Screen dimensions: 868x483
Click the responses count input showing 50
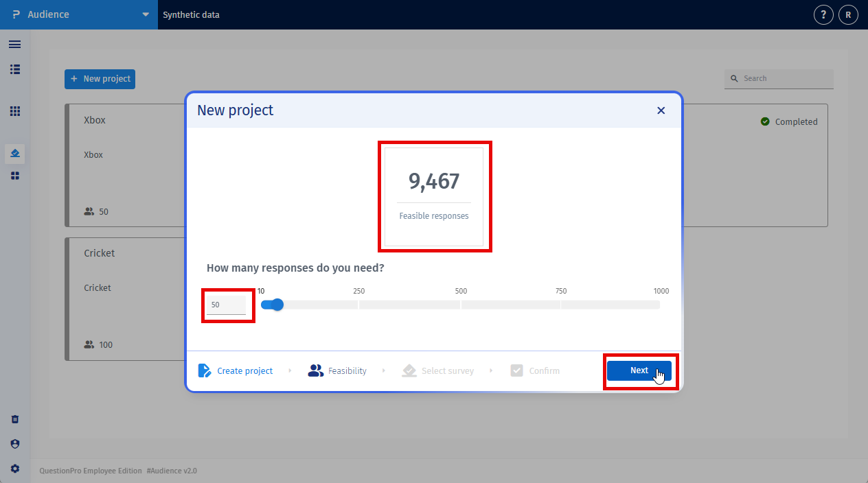227,304
